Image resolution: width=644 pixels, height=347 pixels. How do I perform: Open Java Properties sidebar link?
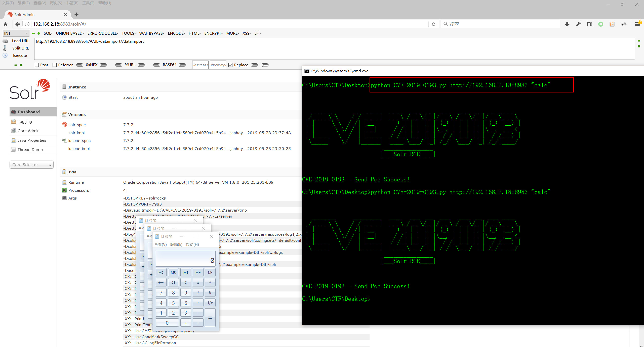coord(32,140)
